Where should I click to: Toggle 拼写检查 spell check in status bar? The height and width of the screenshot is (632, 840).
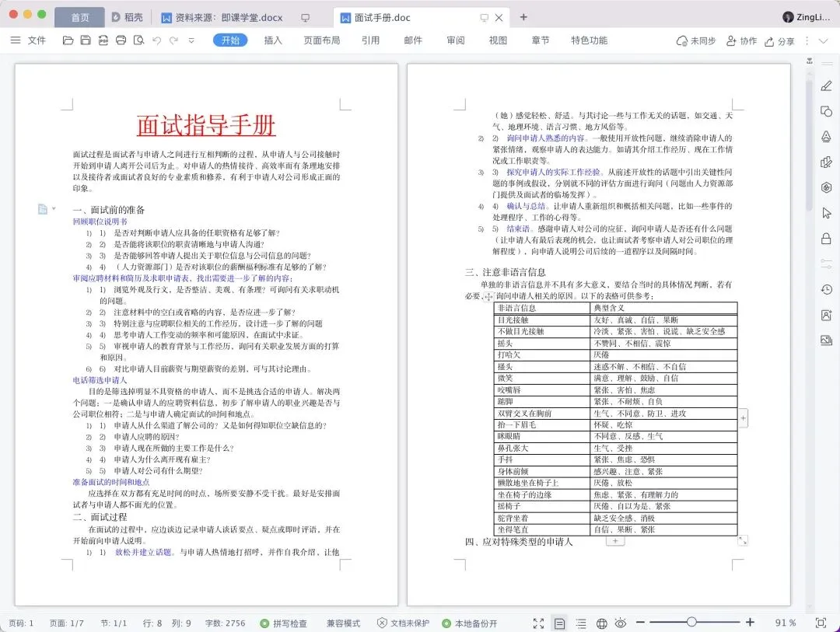[x=283, y=623]
